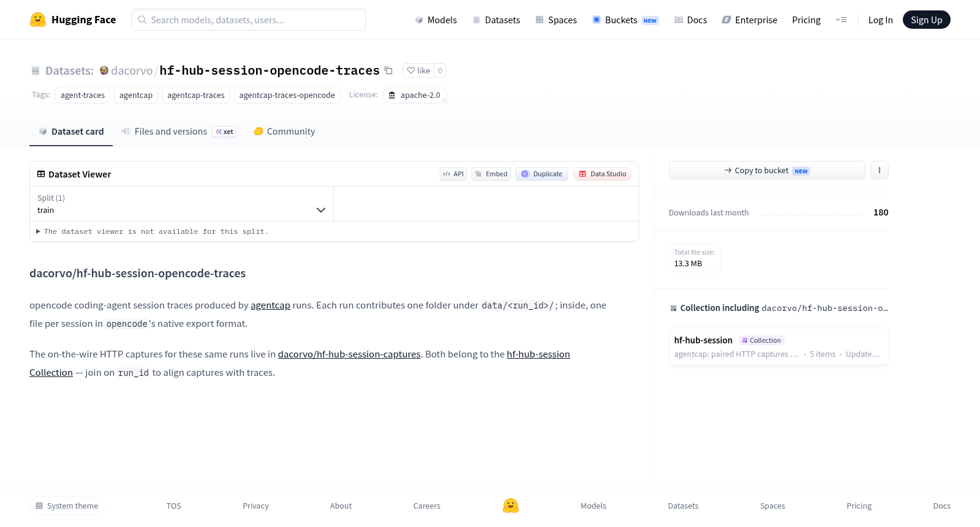Click the Embed button
The height and width of the screenshot is (527, 980).
tap(491, 174)
